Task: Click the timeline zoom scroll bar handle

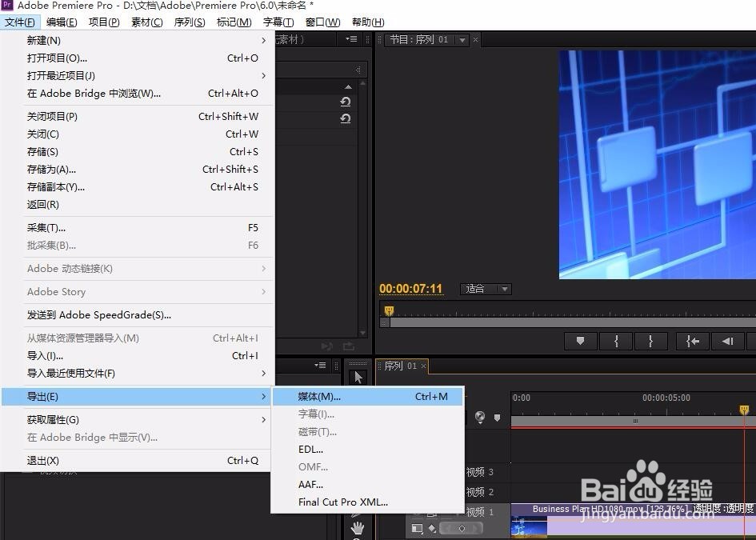Action: 634,421
